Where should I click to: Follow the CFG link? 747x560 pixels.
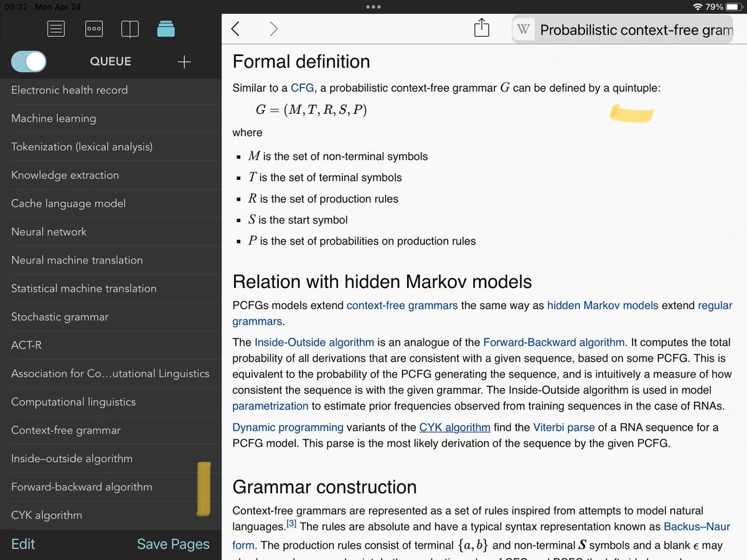pyautogui.click(x=303, y=88)
